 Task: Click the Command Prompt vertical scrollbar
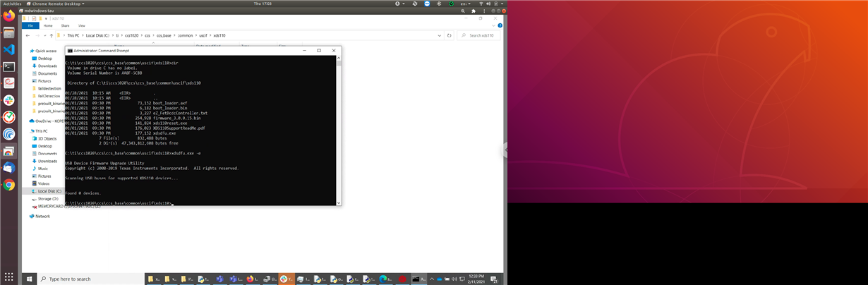tap(339, 131)
